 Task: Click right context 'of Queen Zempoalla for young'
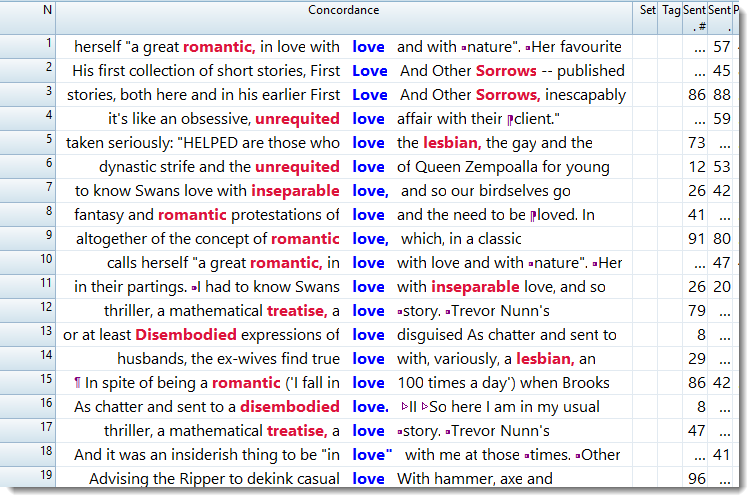click(503, 167)
